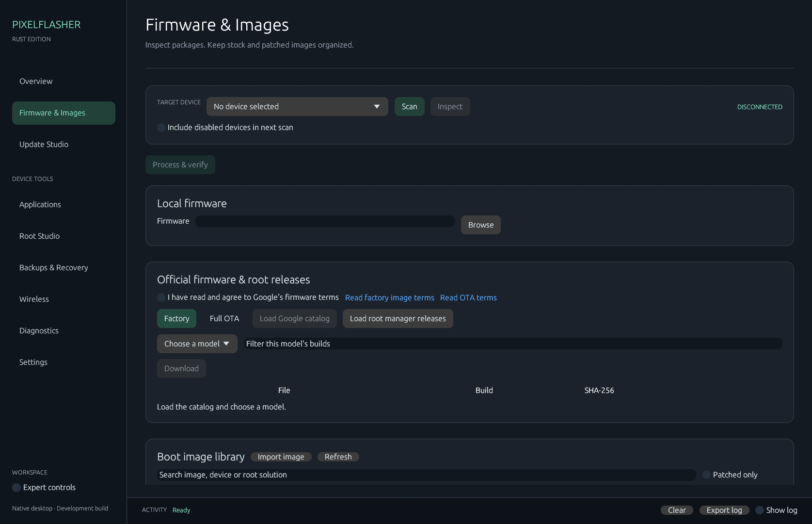This screenshot has height=524, width=812.
Task: Click Load root manager releases
Action: coord(398,319)
